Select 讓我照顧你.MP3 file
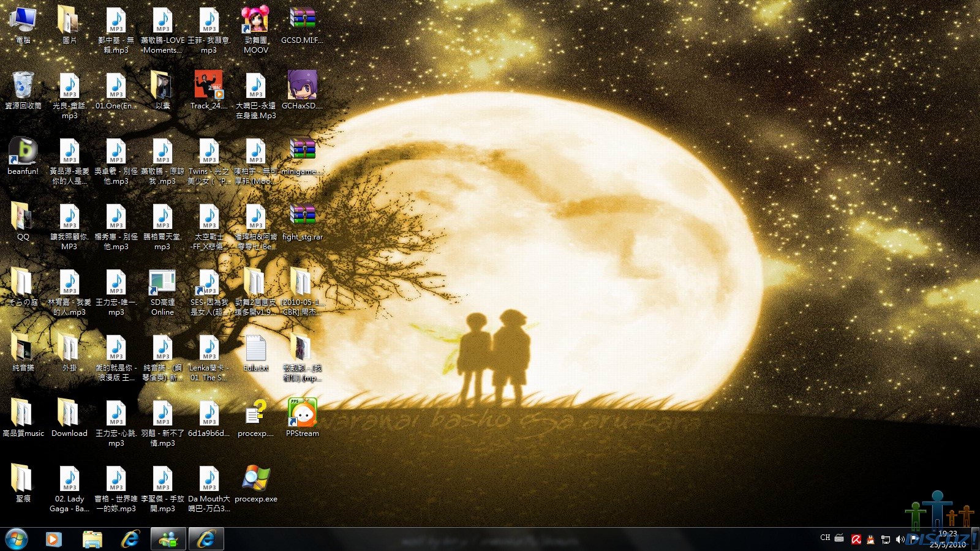Image resolution: width=980 pixels, height=551 pixels. (70, 227)
